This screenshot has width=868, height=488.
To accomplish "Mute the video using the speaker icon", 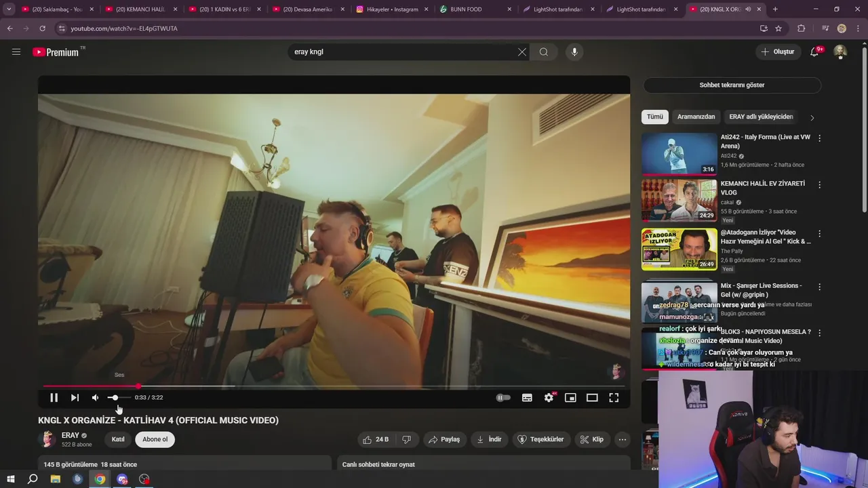I will click(x=95, y=398).
